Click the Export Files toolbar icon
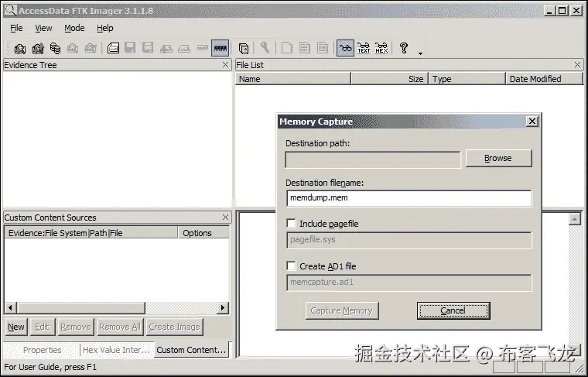 pyautogui.click(x=287, y=48)
